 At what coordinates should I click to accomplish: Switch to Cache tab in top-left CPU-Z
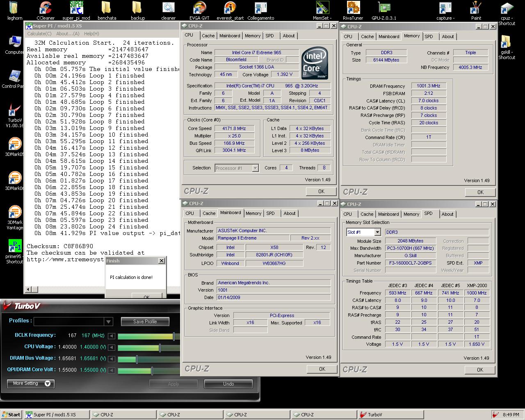208,36
